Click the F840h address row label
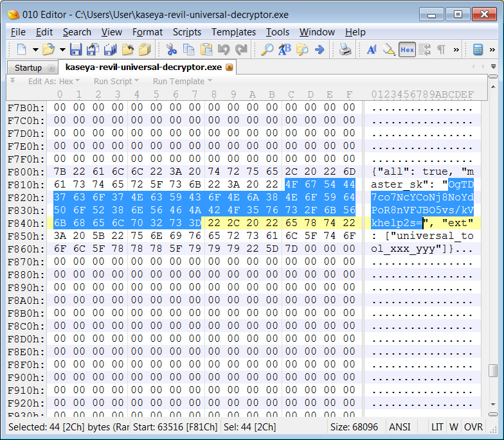This screenshot has height=440, width=504. coord(26,224)
